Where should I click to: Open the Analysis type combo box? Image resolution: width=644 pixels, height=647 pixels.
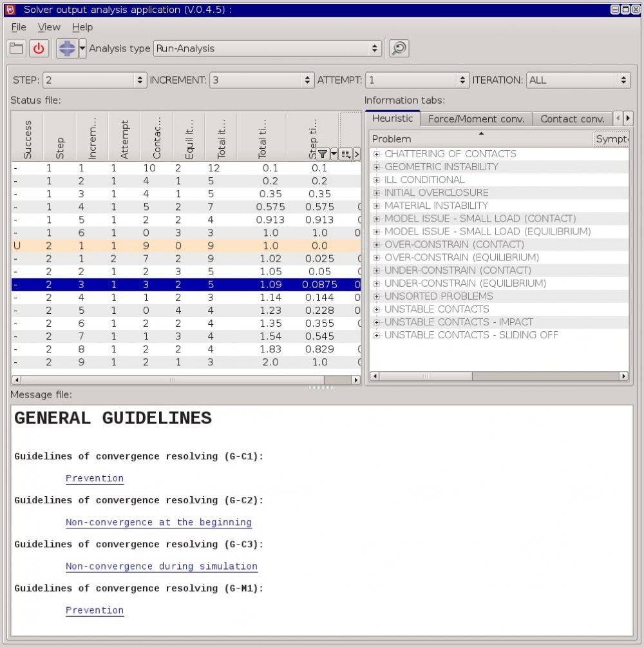267,48
